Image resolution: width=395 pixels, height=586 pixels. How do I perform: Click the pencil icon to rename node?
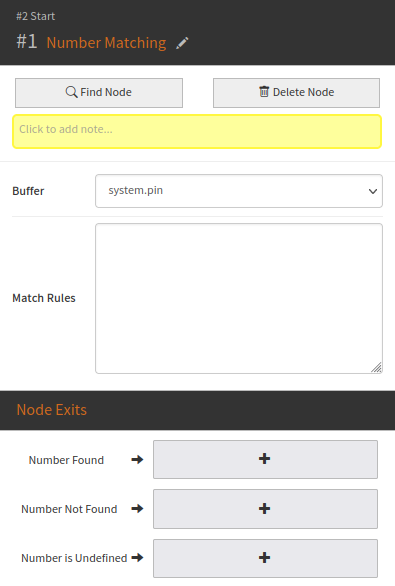(x=182, y=43)
